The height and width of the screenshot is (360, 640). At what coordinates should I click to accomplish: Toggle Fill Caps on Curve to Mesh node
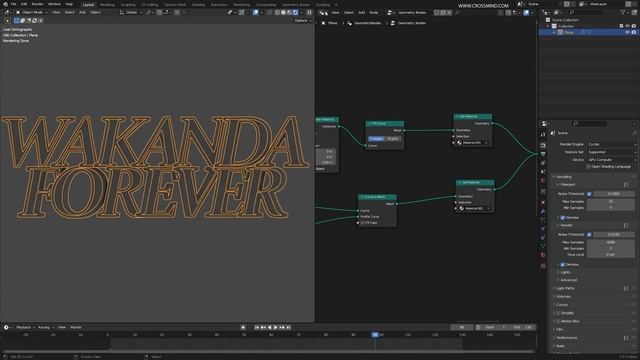362,223
